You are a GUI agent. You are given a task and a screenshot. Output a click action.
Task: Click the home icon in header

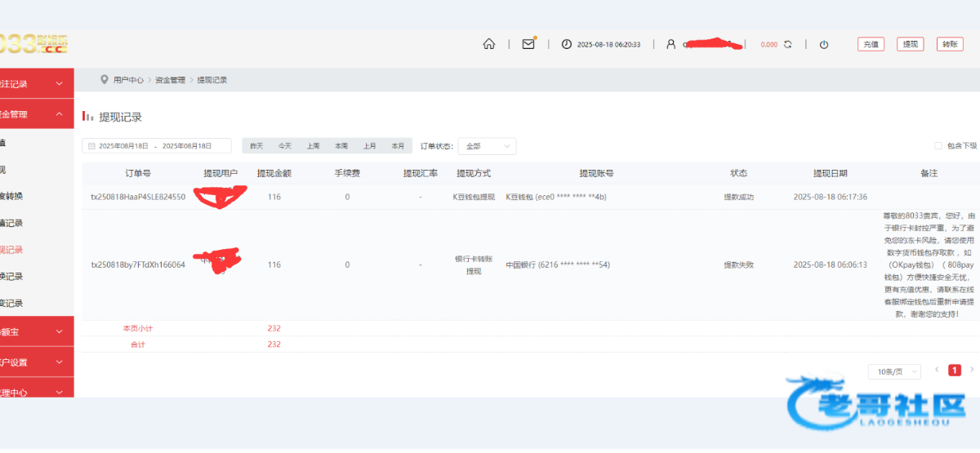[x=488, y=44]
